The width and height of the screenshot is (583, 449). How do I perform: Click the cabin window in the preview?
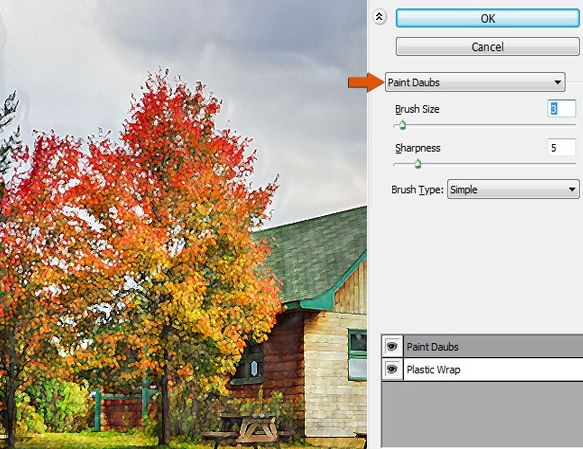[358, 354]
